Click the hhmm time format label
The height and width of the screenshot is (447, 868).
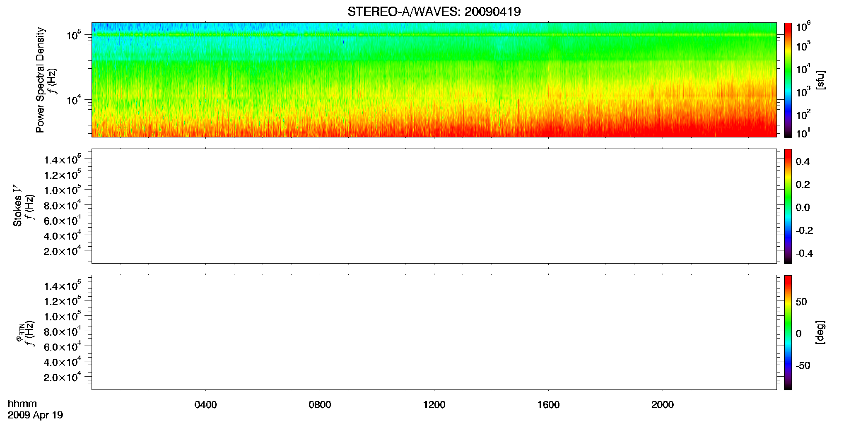(x=22, y=404)
